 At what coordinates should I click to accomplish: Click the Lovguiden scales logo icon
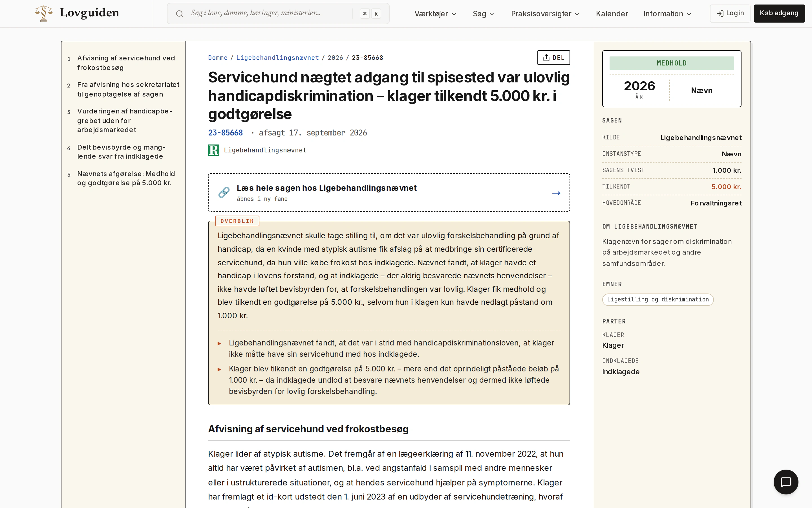(44, 14)
